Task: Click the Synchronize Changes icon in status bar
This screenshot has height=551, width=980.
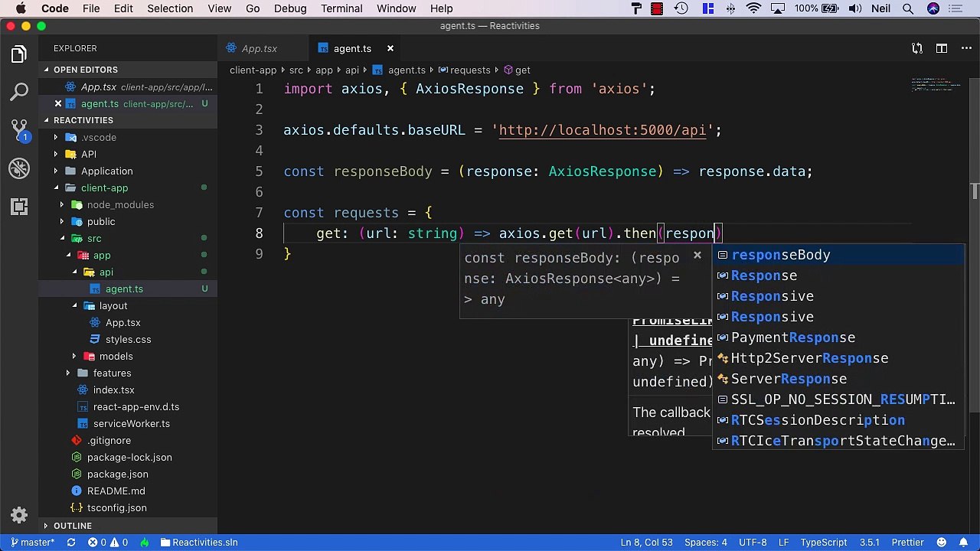Action: [71, 543]
